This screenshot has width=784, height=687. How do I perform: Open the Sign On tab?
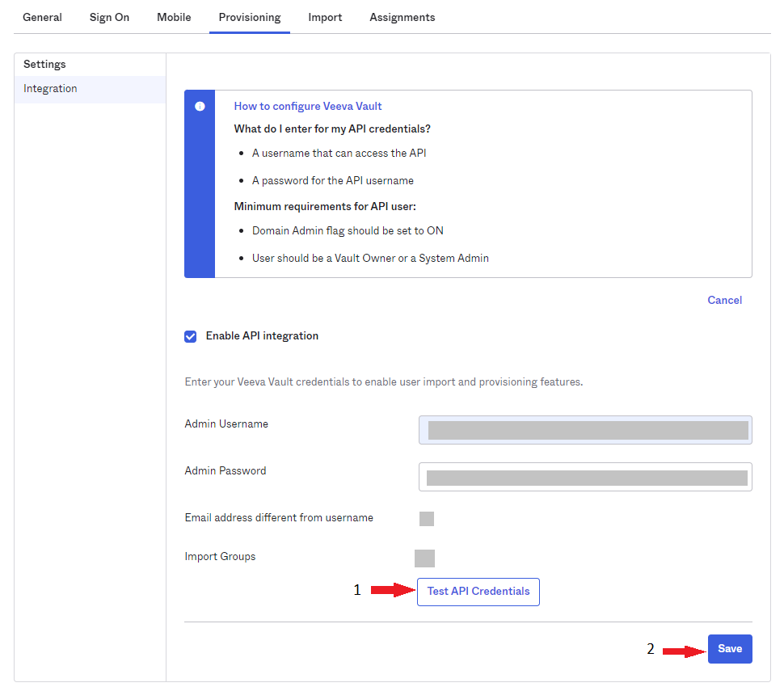click(x=109, y=17)
